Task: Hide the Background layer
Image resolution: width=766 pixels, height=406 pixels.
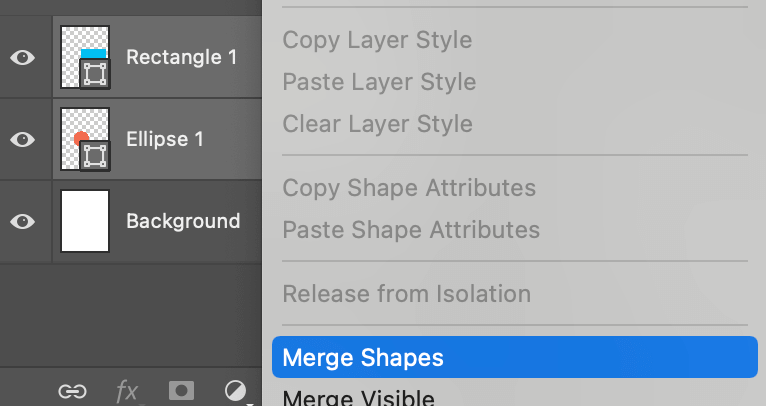Action: [x=23, y=221]
